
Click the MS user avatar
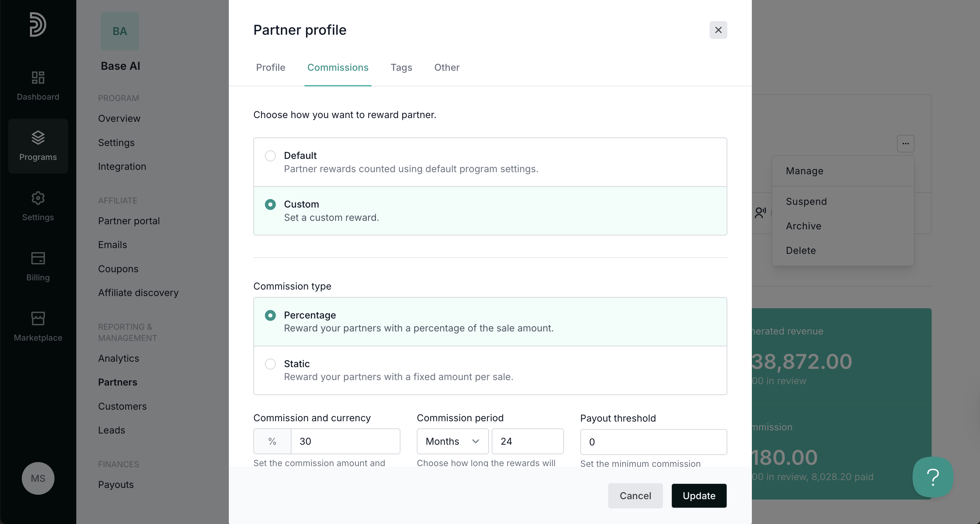point(38,478)
